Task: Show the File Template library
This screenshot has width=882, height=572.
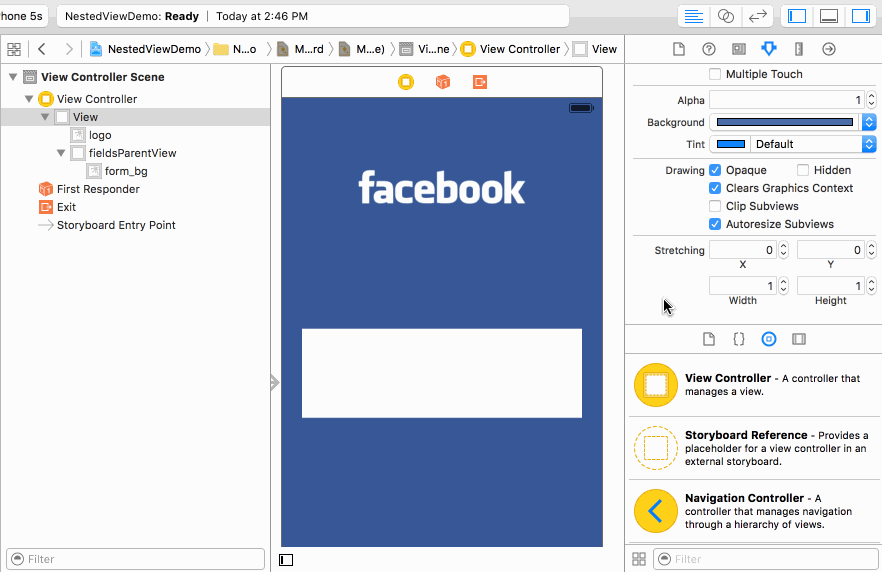Action: click(709, 339)
